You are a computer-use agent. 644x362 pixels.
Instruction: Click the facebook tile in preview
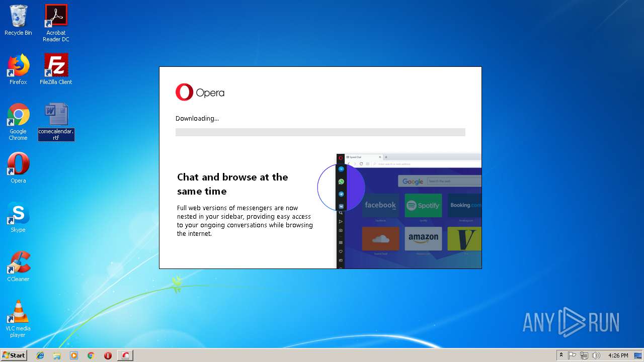point(380,205)
